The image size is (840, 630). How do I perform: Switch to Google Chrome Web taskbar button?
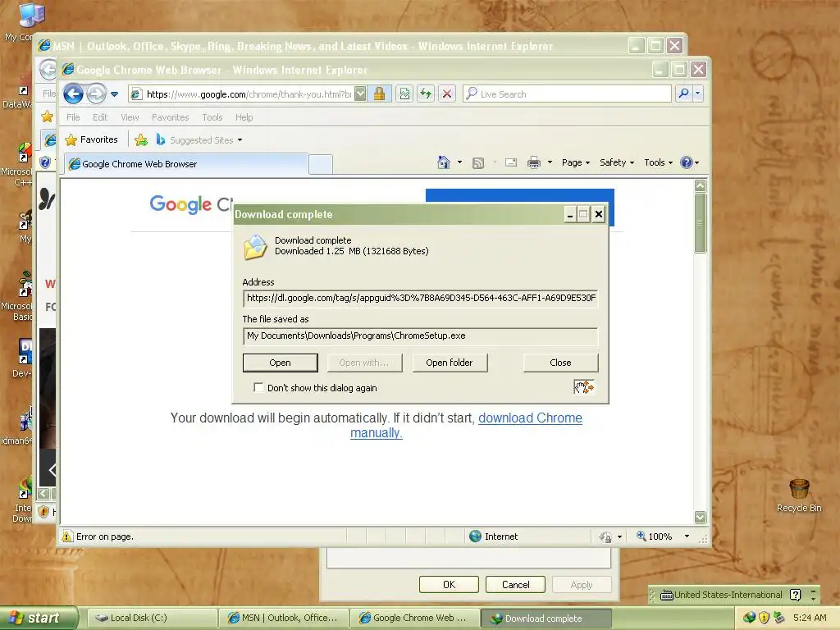pos(415,618)
